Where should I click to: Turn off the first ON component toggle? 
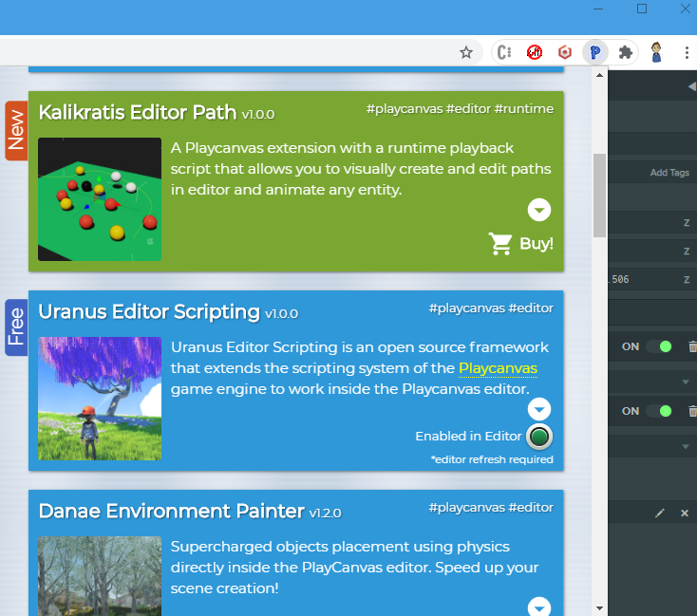point(659,346)
